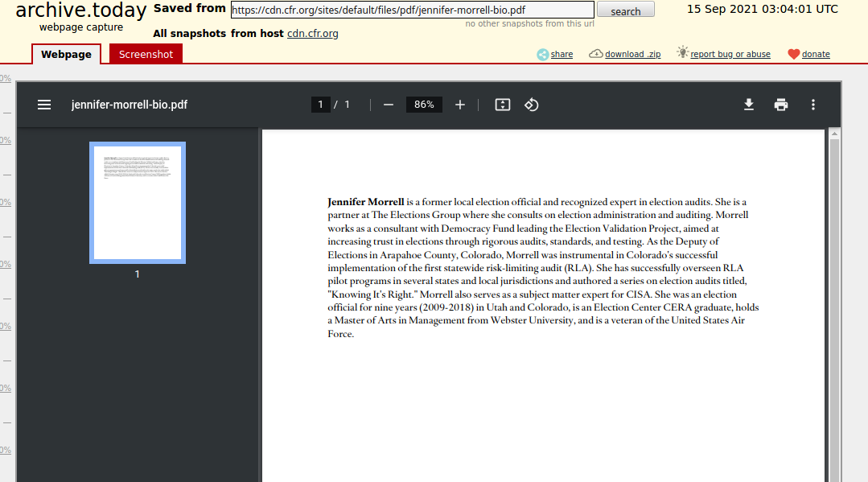
Task: Rotate the PDF counterclockwise
Action: pyautogui.click(x=532, y=105)
